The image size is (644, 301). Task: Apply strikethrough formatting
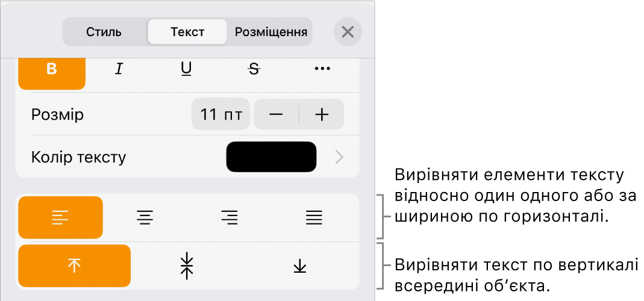coord(254,69)
